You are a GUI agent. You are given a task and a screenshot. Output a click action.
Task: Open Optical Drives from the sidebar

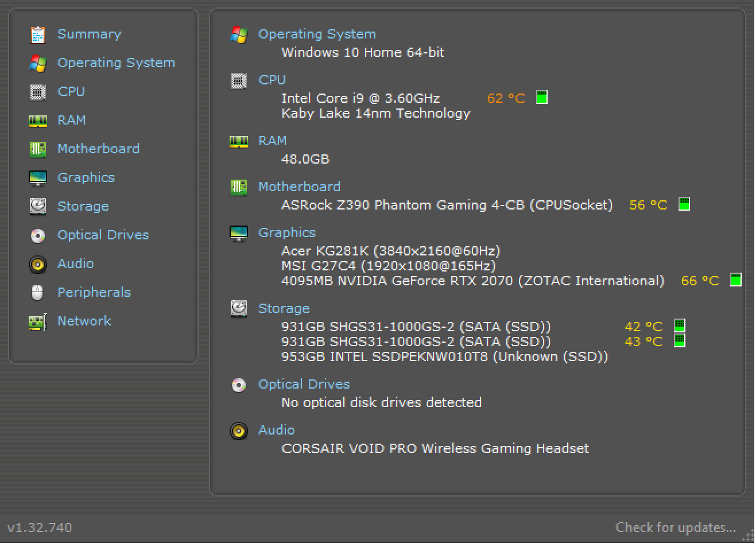coord(103,235)
